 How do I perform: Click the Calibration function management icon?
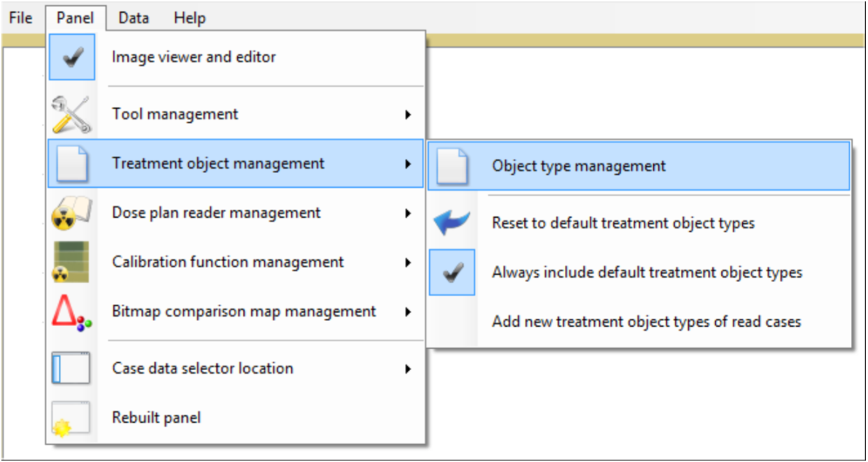(71, 262)
